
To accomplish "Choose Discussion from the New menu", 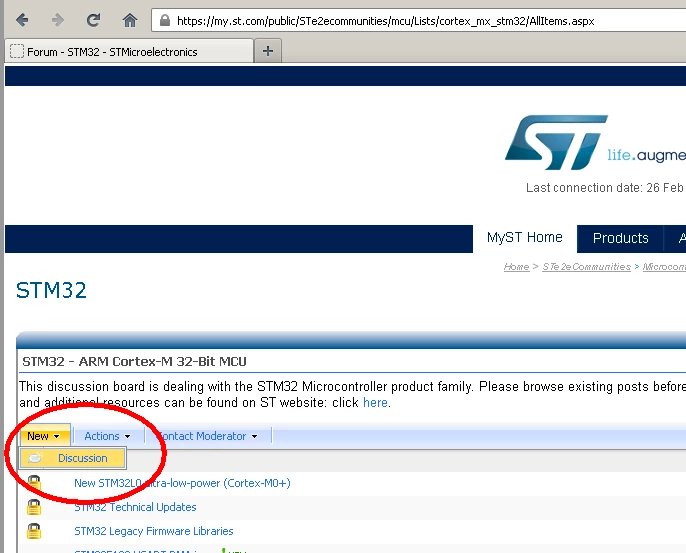I will click(x=73, y=458).
